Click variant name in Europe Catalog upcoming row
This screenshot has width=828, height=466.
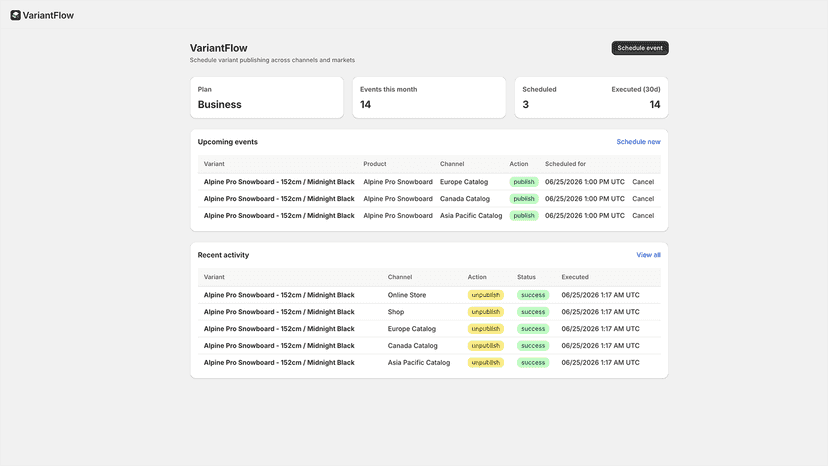click(x=279, y=182)
